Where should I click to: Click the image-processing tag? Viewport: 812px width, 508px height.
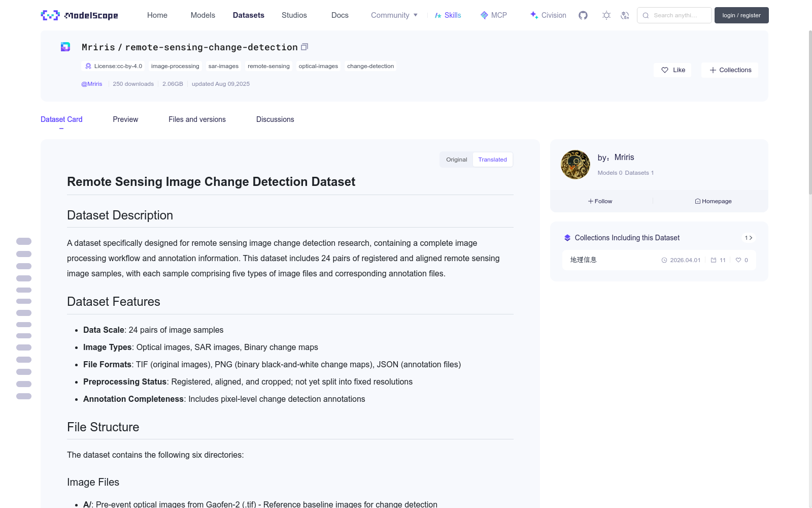point(175,66)
